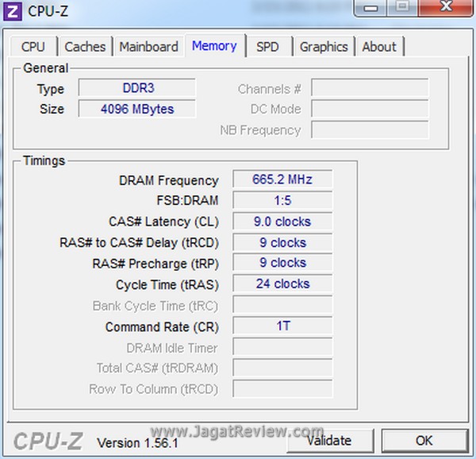Show the About tab
The image size is (476, 459).
[379, 47]
